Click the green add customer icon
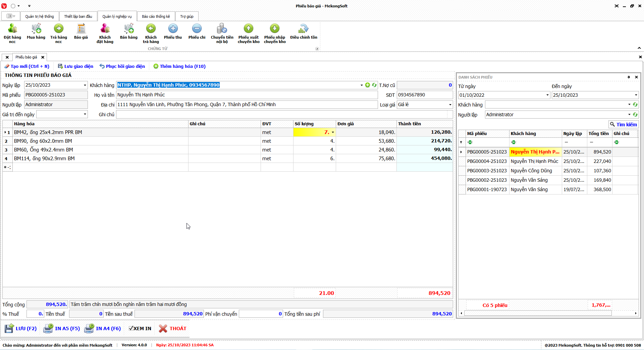 point(368,85)
